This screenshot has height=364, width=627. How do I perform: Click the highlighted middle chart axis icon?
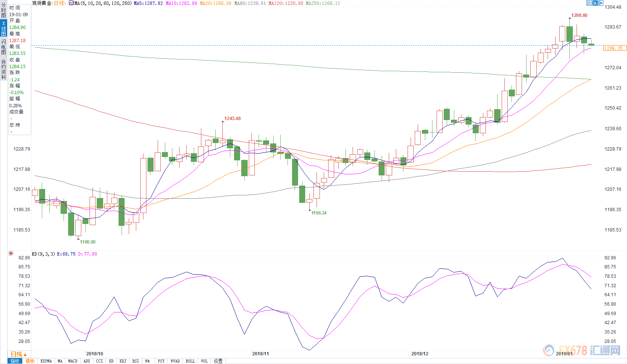[x=595, y=3]
